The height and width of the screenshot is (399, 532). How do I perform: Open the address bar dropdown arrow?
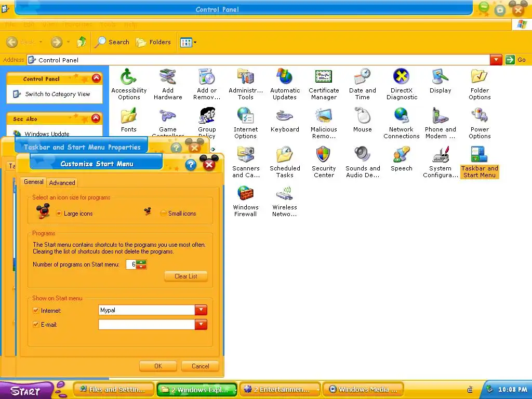point(496,60)
